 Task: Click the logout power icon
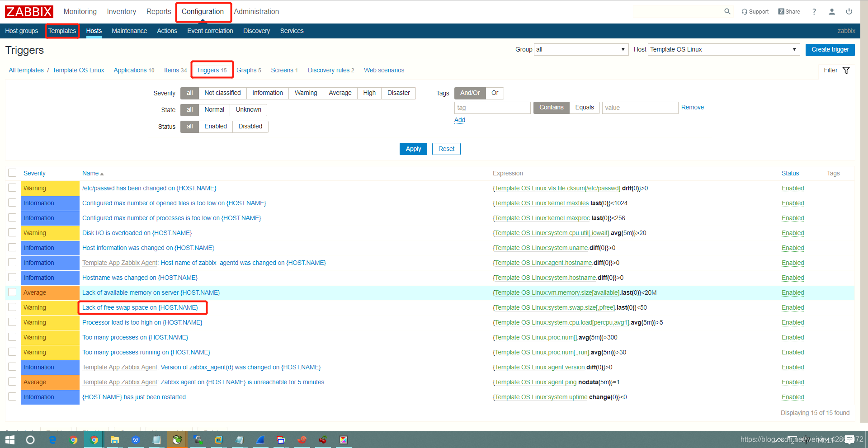849,12
